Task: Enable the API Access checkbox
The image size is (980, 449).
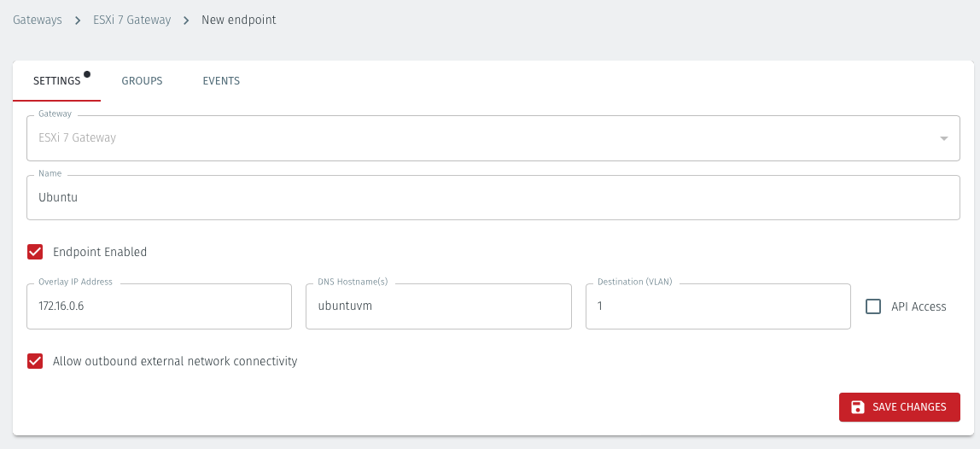Action: click(873, 306)
